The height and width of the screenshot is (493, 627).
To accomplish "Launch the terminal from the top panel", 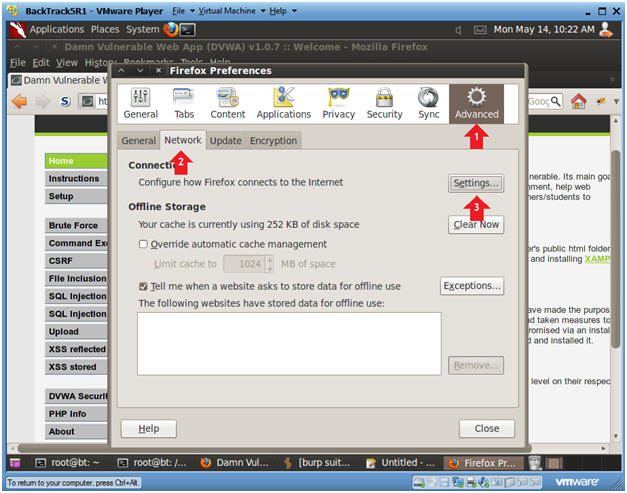I will (188, 30).
